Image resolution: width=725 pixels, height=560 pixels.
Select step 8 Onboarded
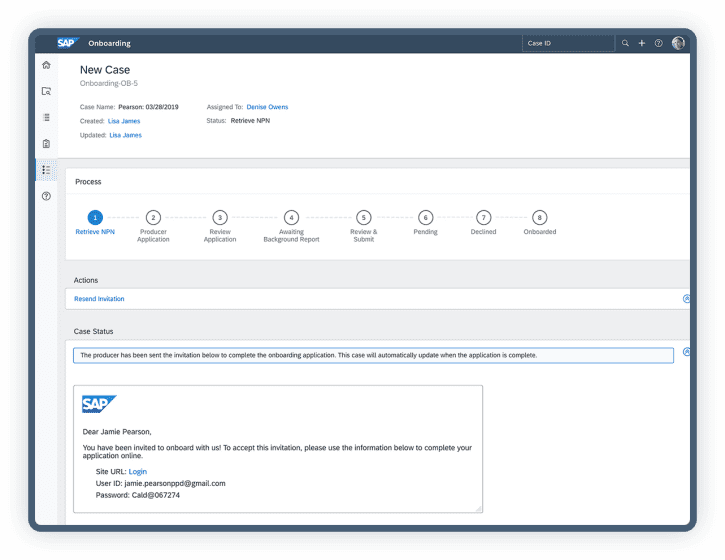tap(540, 222)
